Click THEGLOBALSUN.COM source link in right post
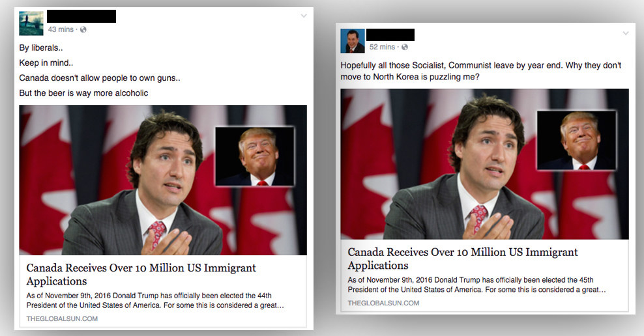Image resolution: width=644 pixels, height=336 pixels. pyautogui.click(x=383, y=303)
